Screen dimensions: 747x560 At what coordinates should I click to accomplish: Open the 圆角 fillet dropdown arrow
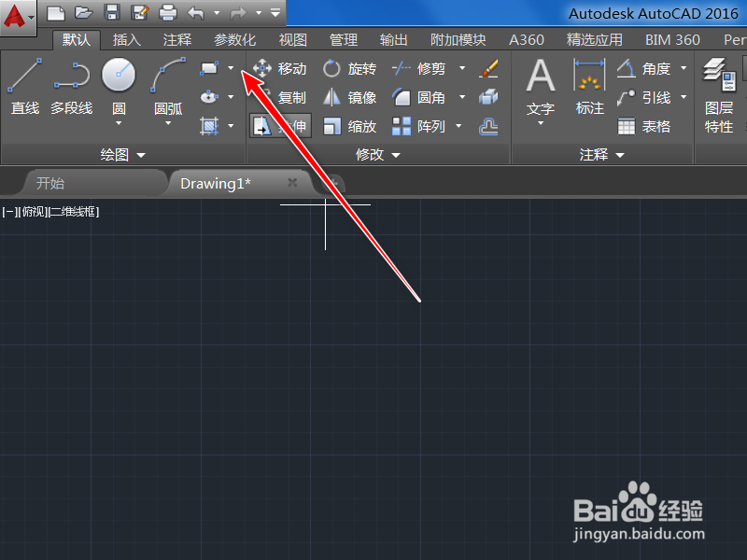[x=462, y=97]
